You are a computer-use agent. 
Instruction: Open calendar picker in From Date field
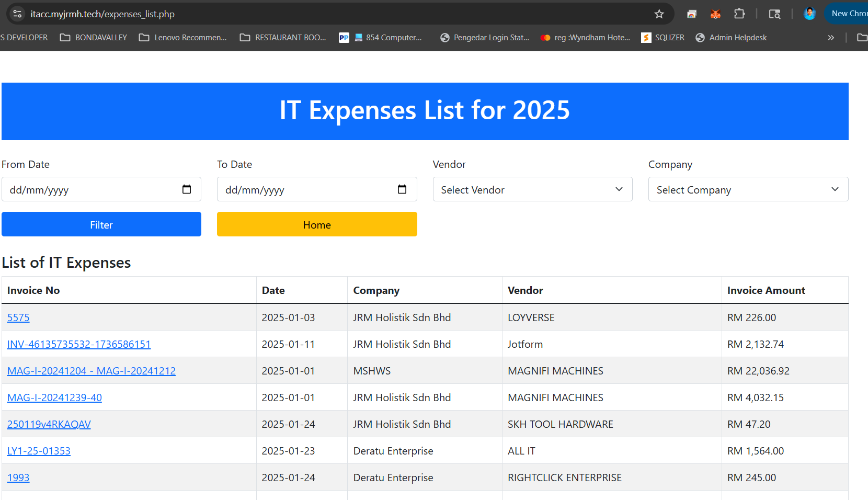187,189
